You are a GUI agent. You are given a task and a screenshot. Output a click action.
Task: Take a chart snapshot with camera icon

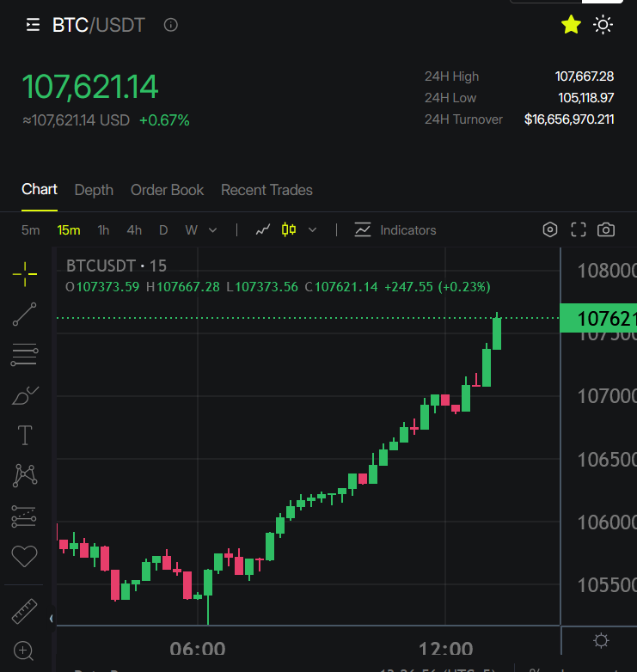click(606, 229)
